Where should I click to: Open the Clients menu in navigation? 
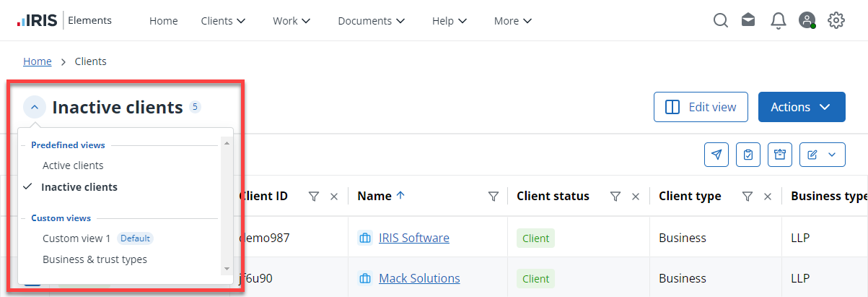[x=223, y=21]
